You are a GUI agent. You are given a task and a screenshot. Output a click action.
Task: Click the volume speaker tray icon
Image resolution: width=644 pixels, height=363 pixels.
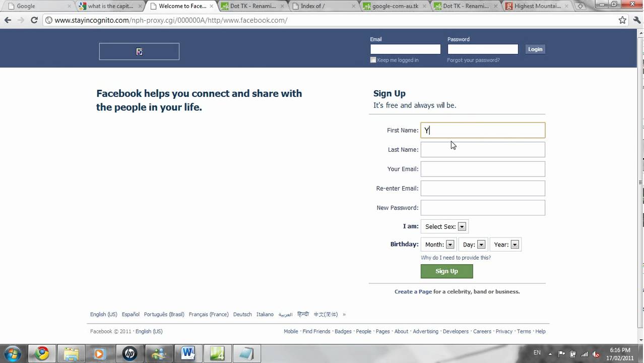pos(596,353)
